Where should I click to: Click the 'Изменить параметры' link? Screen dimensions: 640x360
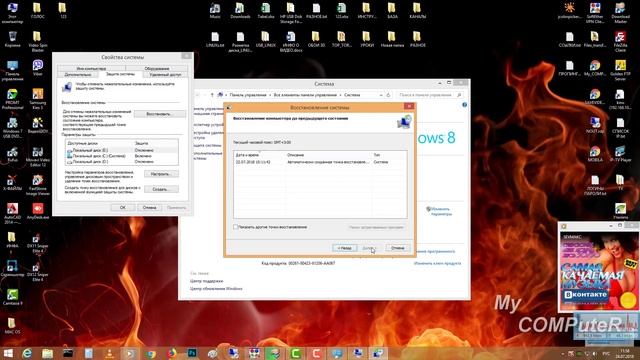click(x=441, y=211)
